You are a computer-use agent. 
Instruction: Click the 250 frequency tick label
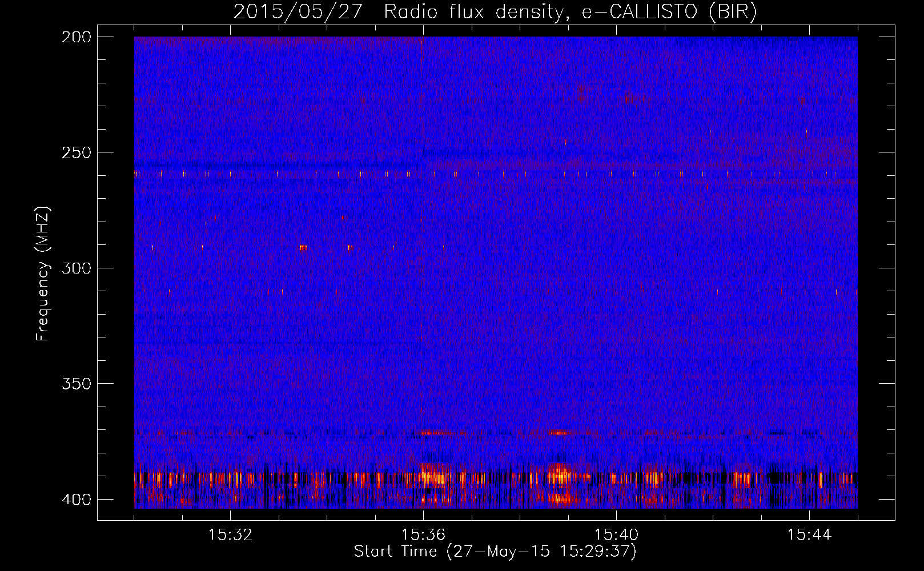[x=77, y=152]
